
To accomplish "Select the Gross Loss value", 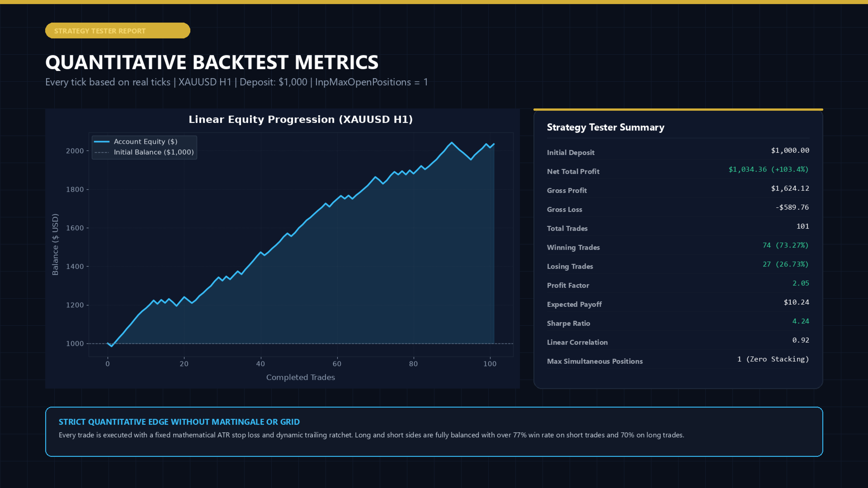I will point(792,207).
